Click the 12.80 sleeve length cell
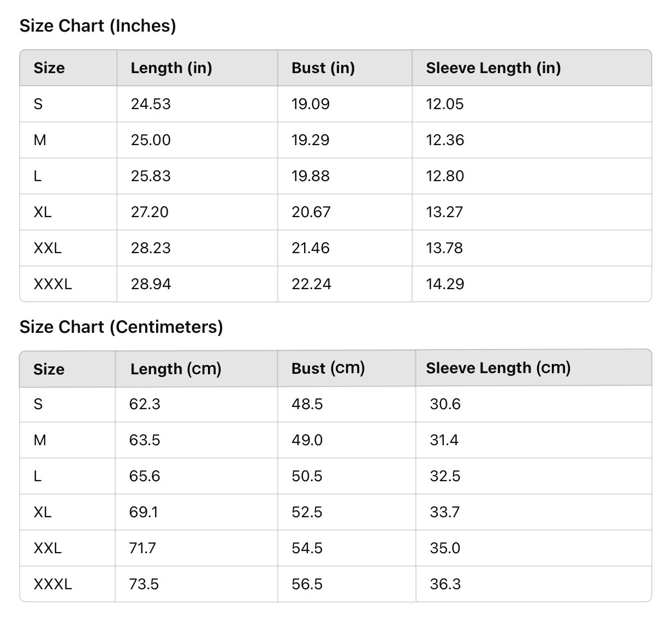The image size is (672, 622). coord(445,176)
